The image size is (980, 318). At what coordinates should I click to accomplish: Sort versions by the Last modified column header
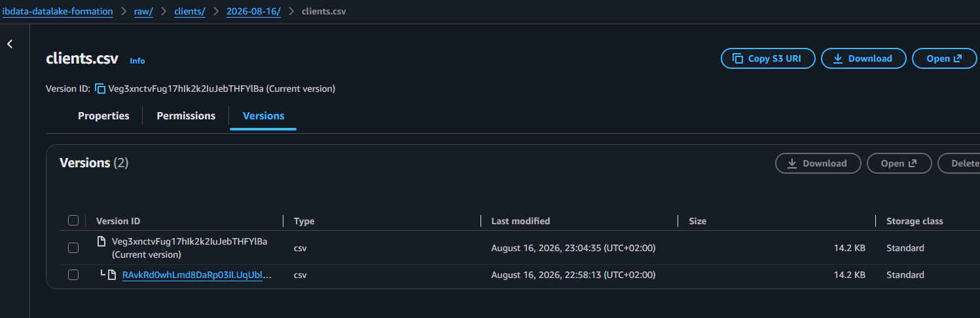click(520, 221)
